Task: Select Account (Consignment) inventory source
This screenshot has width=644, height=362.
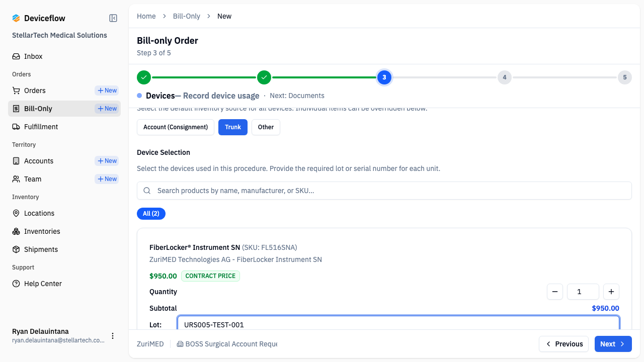Action: 176,127
